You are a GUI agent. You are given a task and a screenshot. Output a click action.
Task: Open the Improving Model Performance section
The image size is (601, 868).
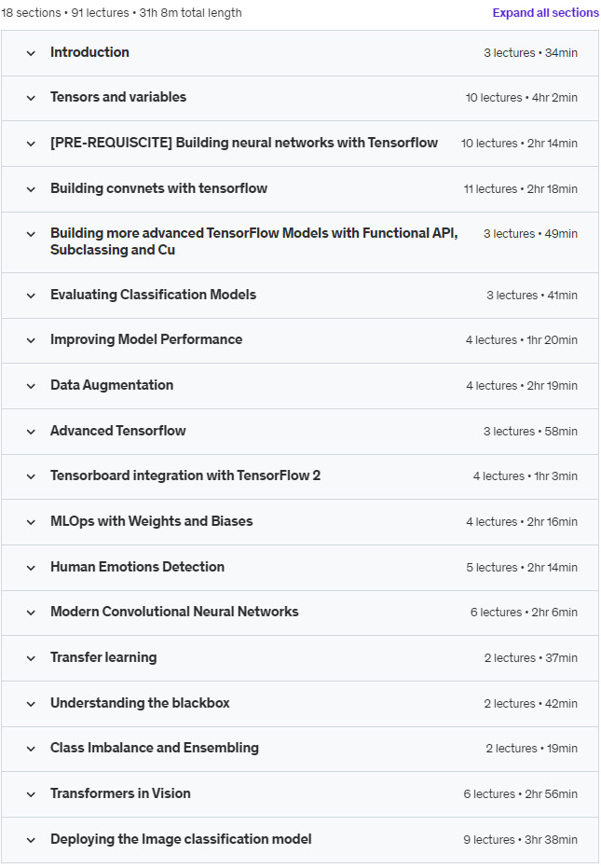coord(300,340)
